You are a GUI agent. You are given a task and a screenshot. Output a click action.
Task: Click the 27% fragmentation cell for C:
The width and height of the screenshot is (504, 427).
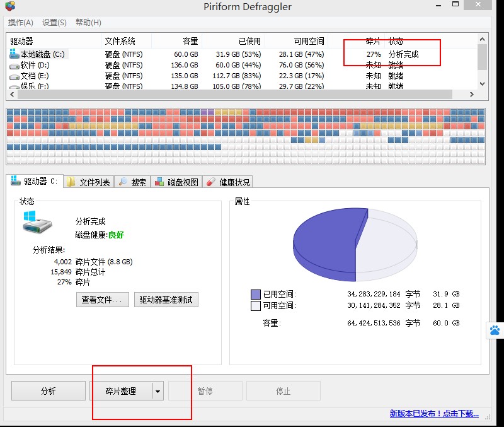[x=374, y=54]
